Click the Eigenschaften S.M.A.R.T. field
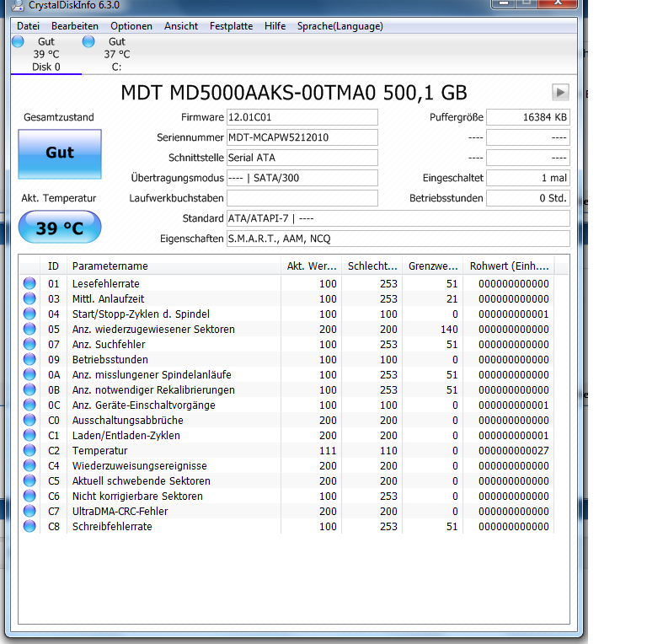This screenshot has width=647, height=644. [398, 239]
